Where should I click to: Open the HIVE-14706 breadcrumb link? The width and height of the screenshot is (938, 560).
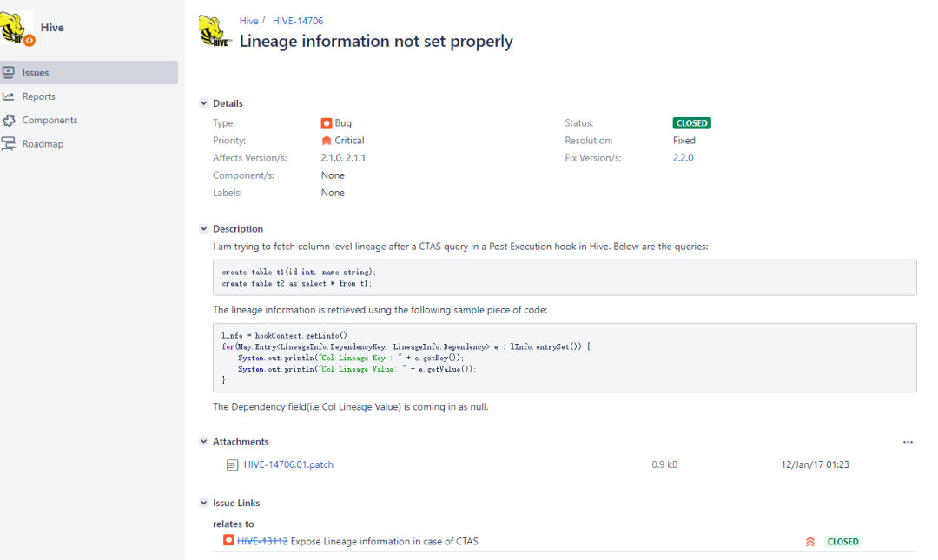click(297, 21)
